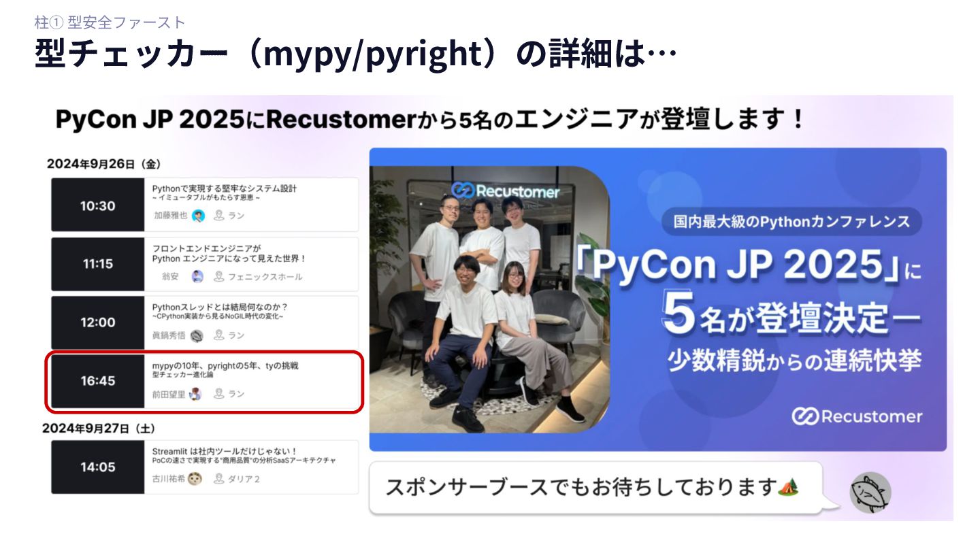Screen dimensions: 980x551
Task: Click the date heading 2024年9月26日（金）
Action: point(103,164)
